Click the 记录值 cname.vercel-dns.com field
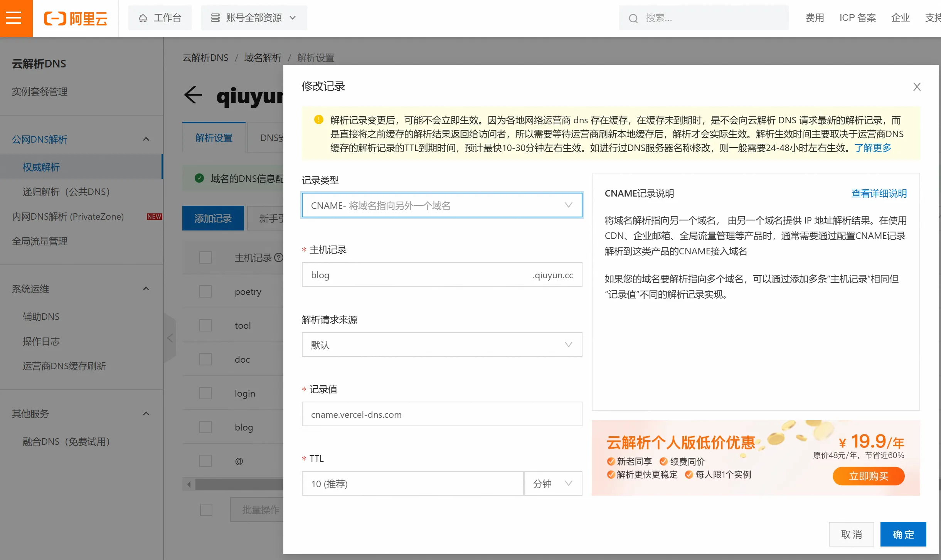Image resolution: width=941 pixels, height=560 pixels. 442,414
